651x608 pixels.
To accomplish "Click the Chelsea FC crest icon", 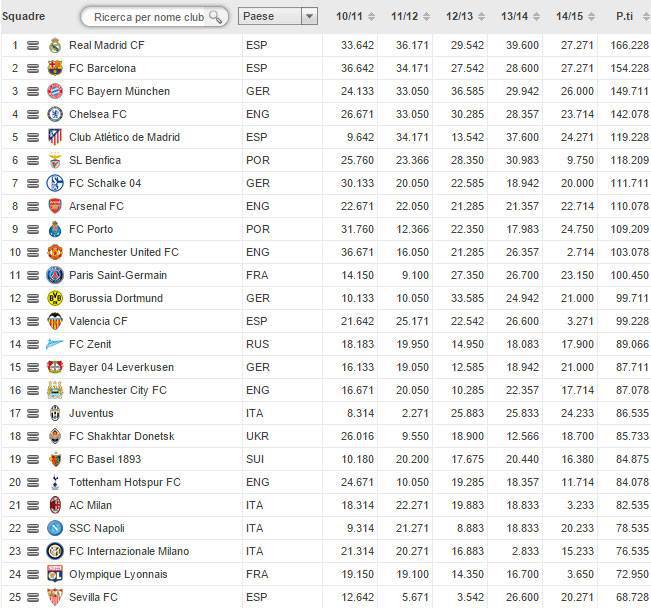I will (x=55, y=114).
